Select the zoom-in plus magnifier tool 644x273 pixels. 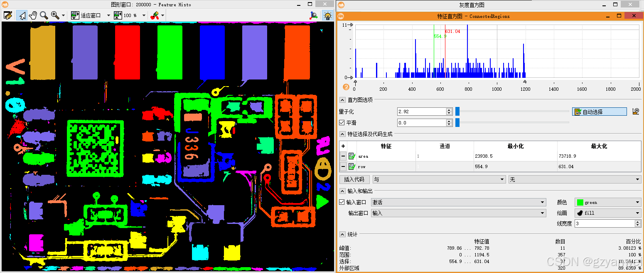coord(55,15)
